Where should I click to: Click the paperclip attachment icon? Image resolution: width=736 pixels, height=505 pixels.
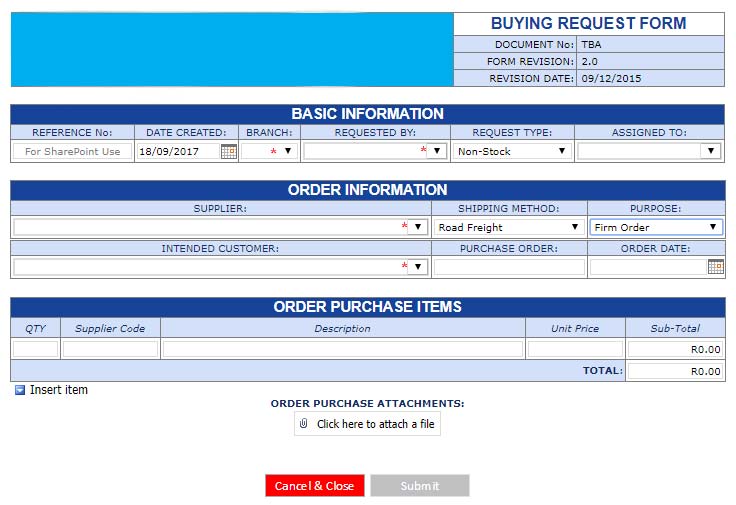tap(304, 424)
